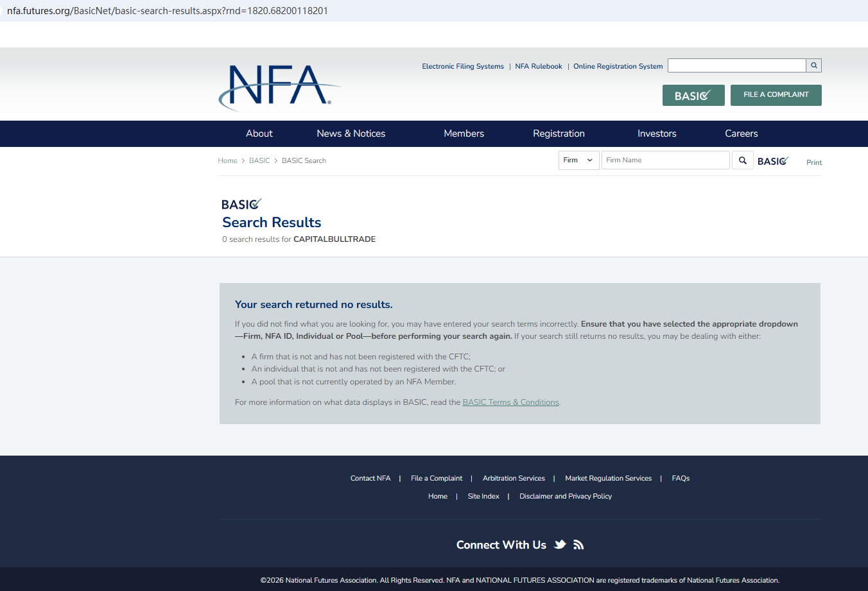Click the Search Results heading
Image resolution: width=868 pixels, height=591 pixels.
tap(272, 222)
